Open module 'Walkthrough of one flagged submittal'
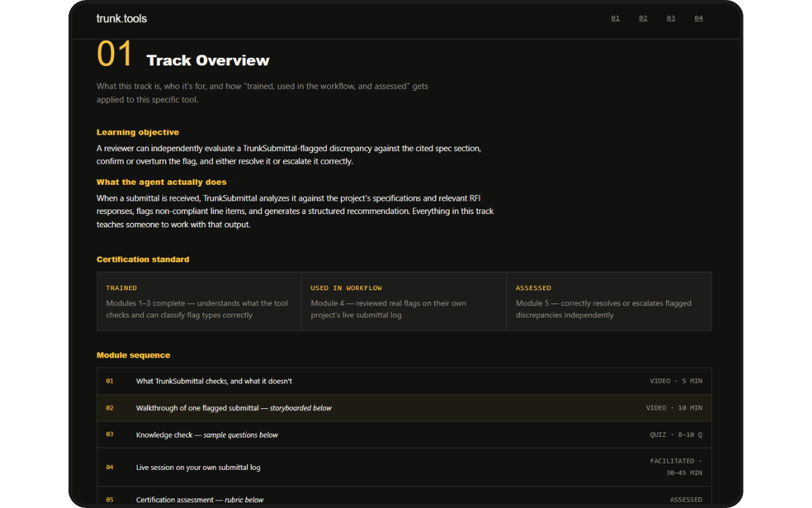The width and height of the screenshot is (812, 508). click(x=404, y=408)
